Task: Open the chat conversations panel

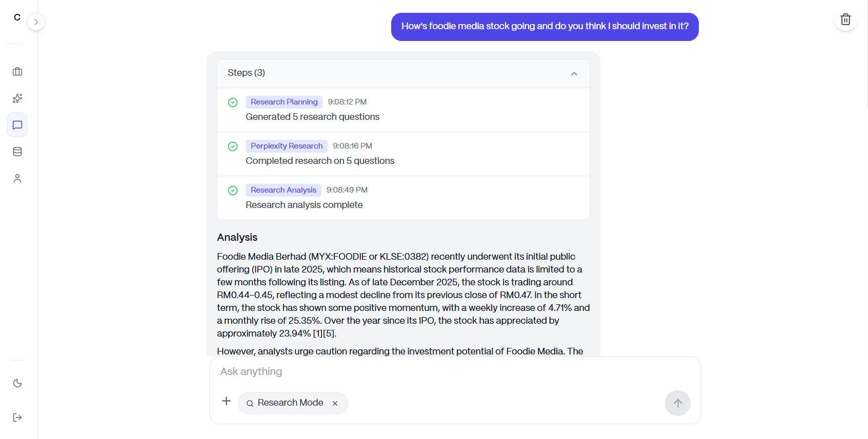Action: pos(17,124)
